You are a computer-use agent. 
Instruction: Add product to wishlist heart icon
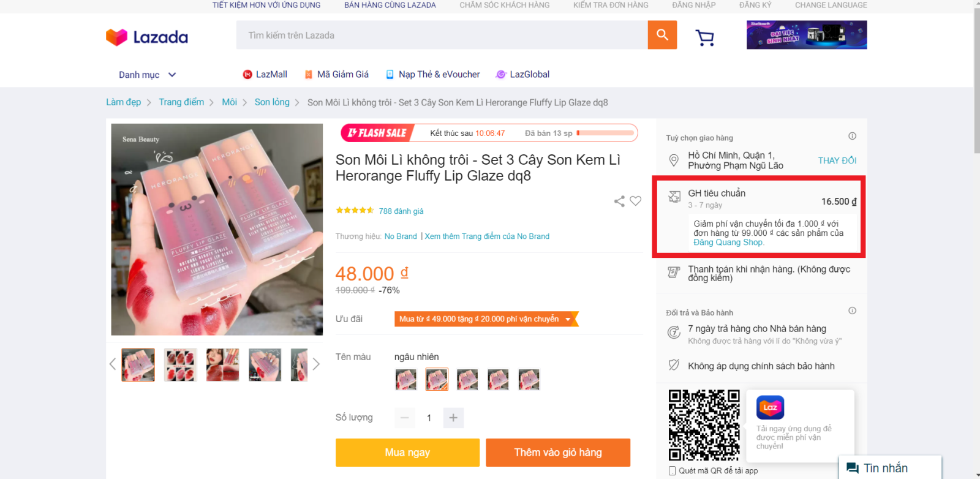point(636,201)
